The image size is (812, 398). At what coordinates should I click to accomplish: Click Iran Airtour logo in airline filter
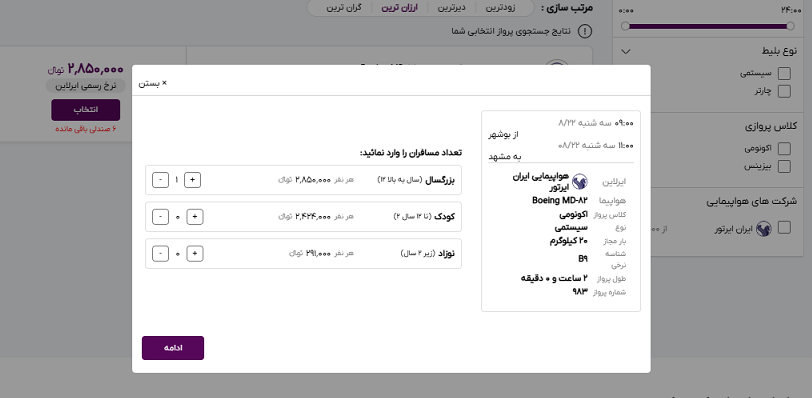pyautogui.click(x=763, y=229)
